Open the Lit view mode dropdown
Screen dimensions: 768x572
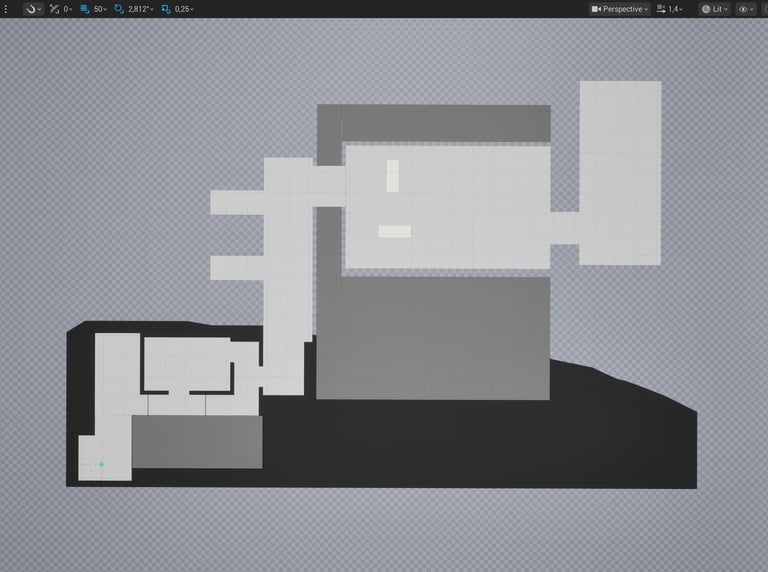(x=714, y=9)
